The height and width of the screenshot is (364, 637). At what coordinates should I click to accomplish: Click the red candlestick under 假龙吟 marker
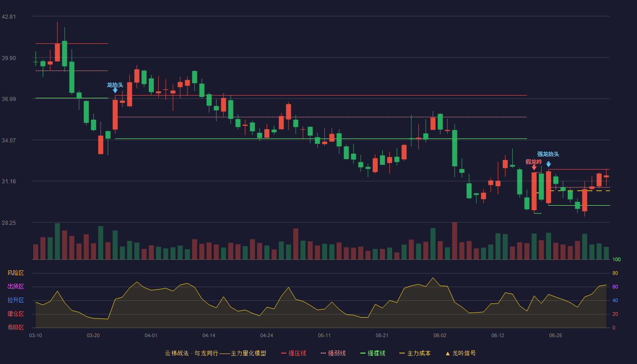click(534, 191)
